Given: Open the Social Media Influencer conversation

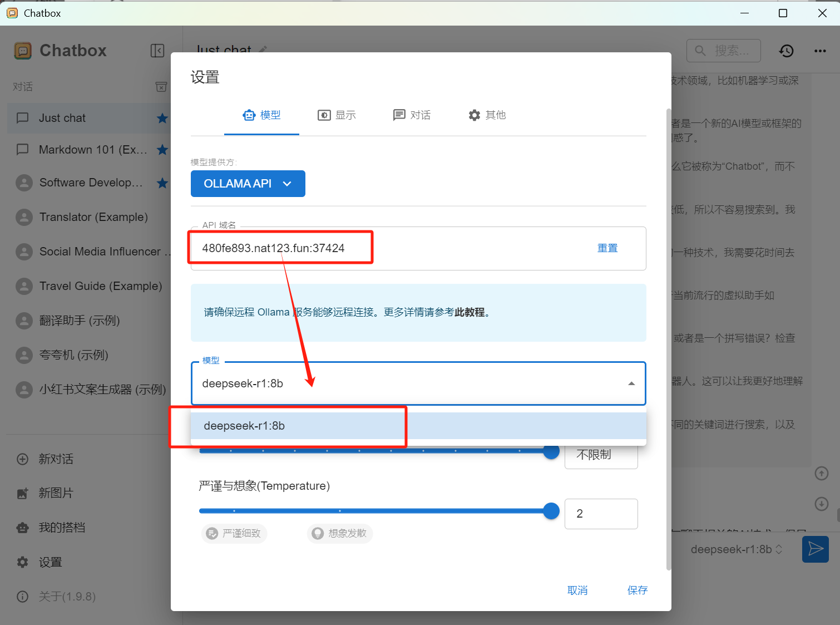Looking at the screenshot, I should [89, 252].
